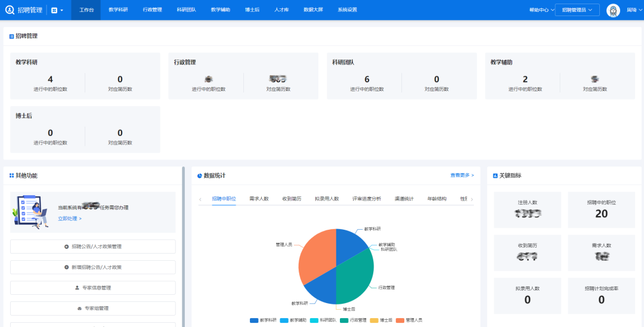Click the recruitment management magnifier logo icon
644x327 pixels.
[10, 10]
